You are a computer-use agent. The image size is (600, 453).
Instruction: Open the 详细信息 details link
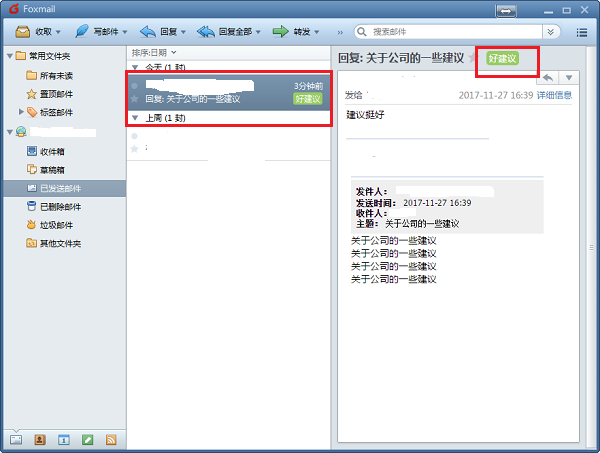554,95
